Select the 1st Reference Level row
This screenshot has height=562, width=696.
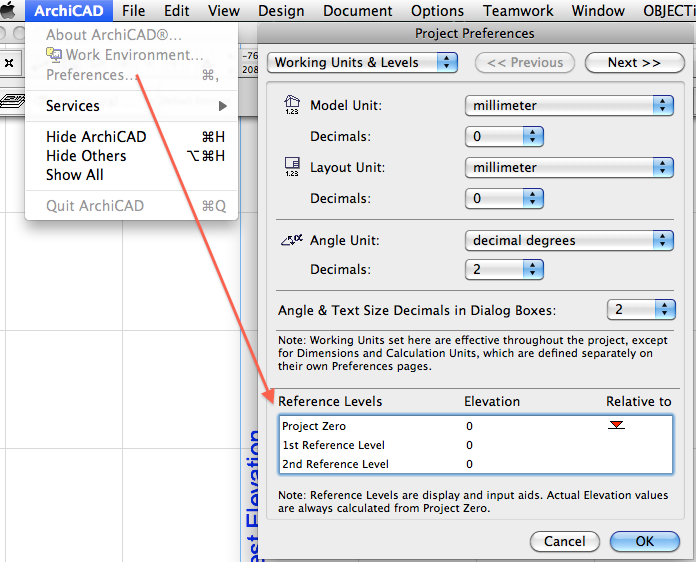click(475, 445)
